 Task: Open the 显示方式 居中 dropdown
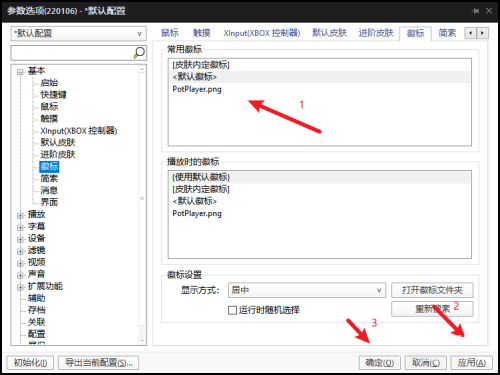(307, 290)
